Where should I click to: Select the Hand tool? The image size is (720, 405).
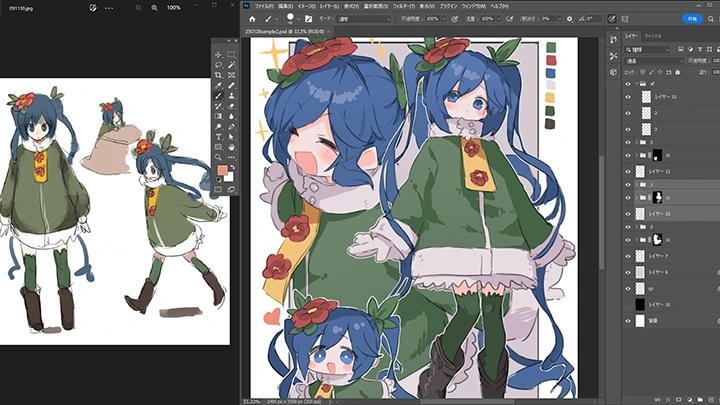click(231, 146)
